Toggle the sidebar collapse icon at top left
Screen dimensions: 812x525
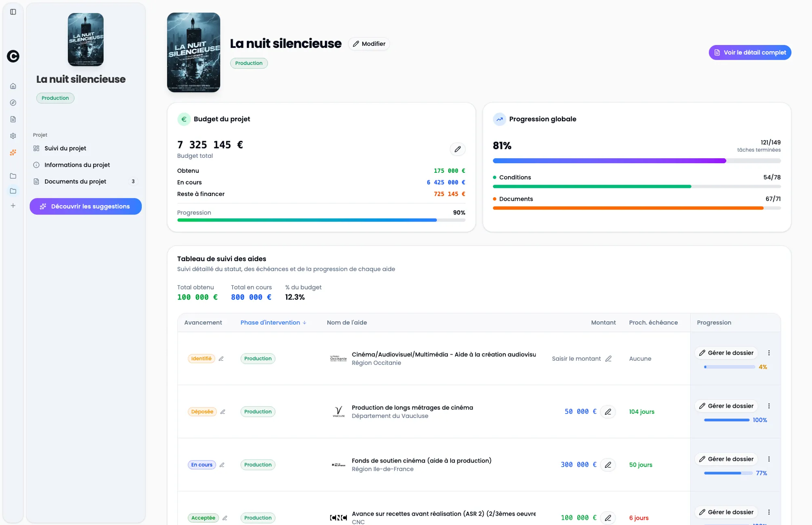pos(13,11)
